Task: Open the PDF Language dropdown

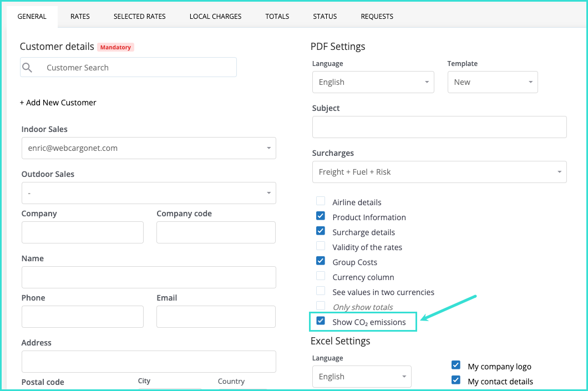Action: (374, 82)
